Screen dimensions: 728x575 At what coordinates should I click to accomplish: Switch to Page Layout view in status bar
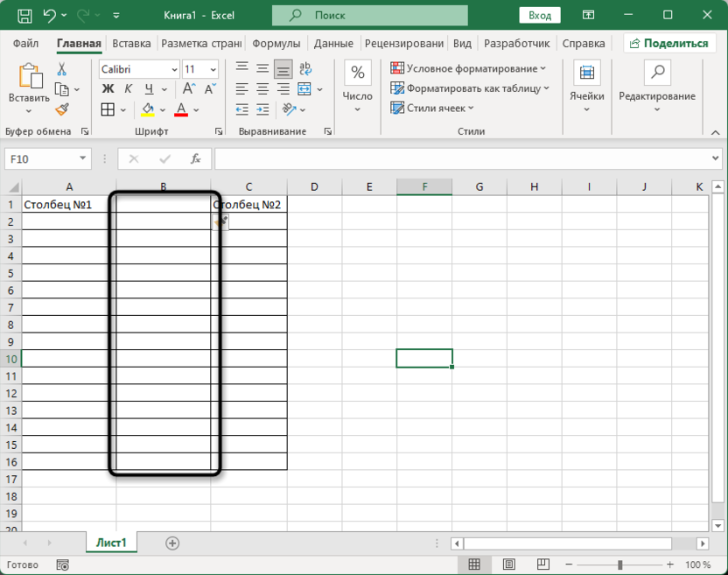pyautogui.click(x=507, y=564)
